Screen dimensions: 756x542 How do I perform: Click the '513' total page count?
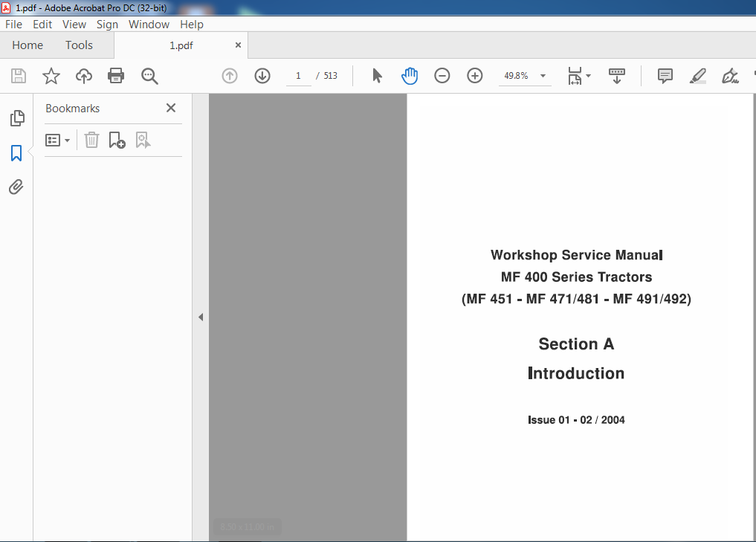pyautogui.click(x=330, y=76)
